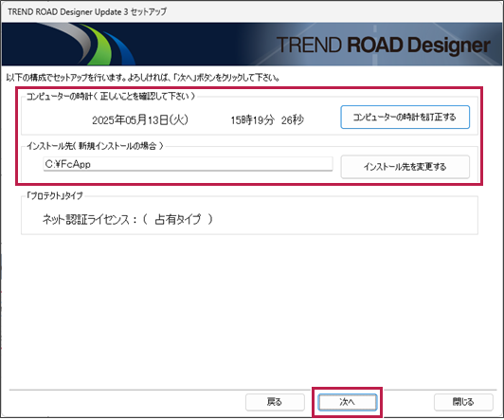Screen dimensions: 504x420
Task: Click the window title bar text
Action: click(x=87, y=12)
